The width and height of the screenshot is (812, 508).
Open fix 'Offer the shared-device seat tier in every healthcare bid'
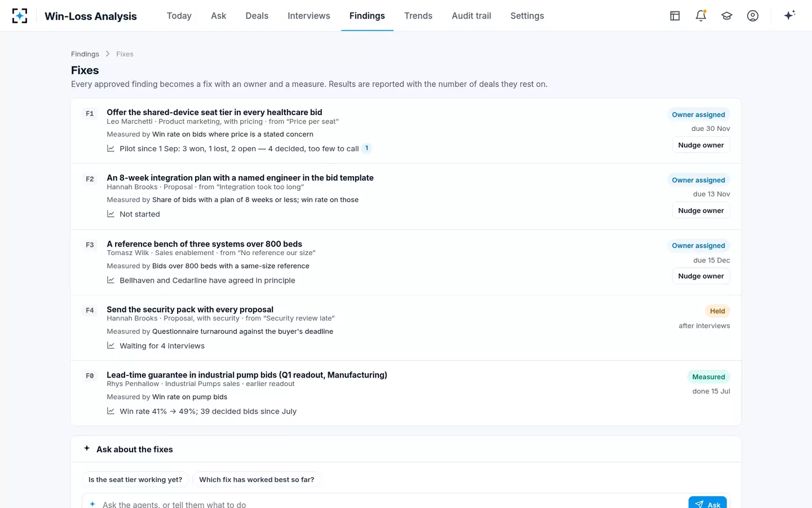click(214, 112)
